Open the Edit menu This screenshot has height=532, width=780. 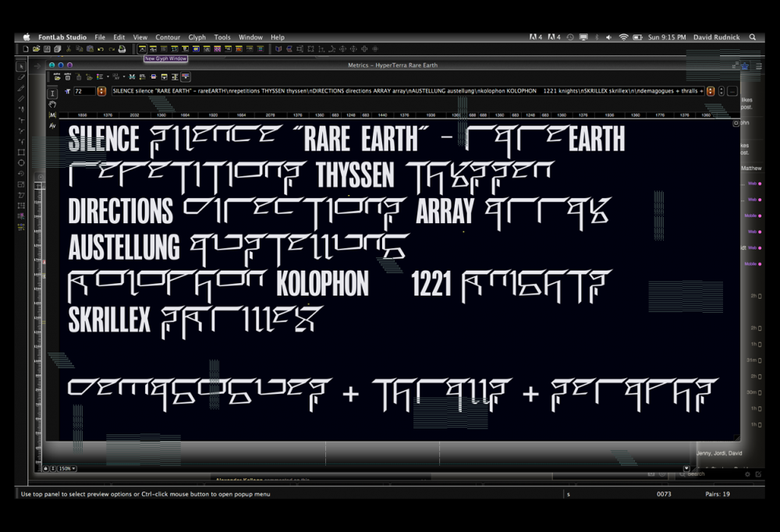(x=119, y=37)
